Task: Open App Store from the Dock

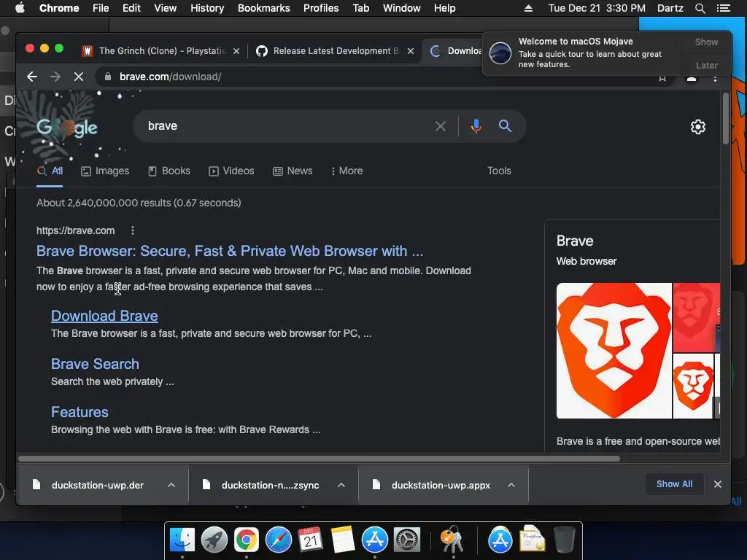Action: pyautogui.click(x=375, y=540)
